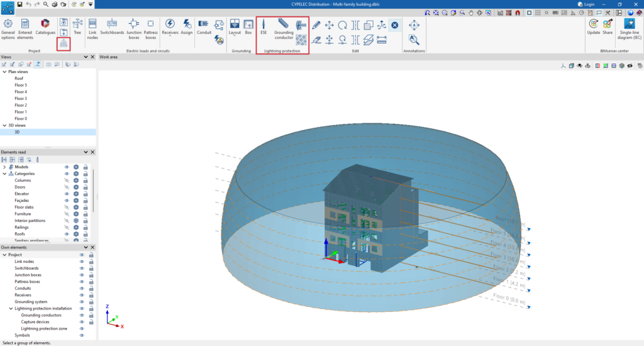Select the Floor 0 plan view
Image resolution: width=644 pixels, height=346 pixels.
pos(21,119)
